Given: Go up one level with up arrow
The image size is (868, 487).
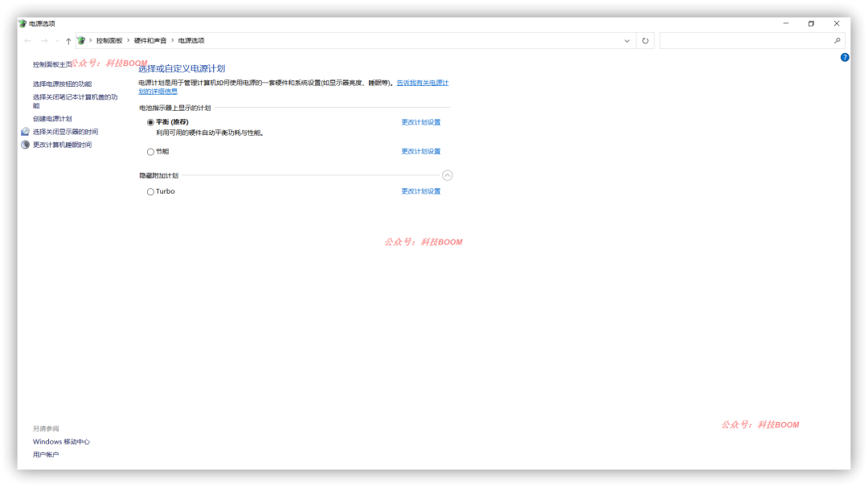Looking at the screenshot, I should [x=68, y=41].
